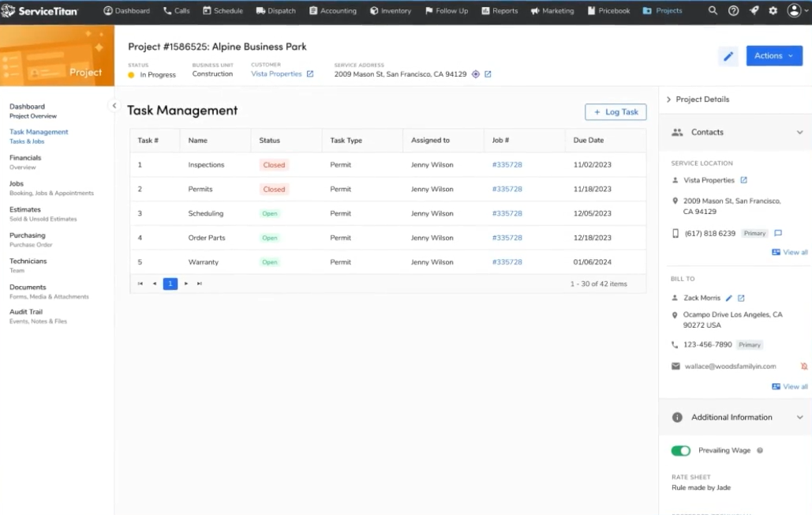Image resolution: width=812 pixels, height=515 pixels.
Task: Open Projects in the top navigation
Action: click(x=662, y=10)
